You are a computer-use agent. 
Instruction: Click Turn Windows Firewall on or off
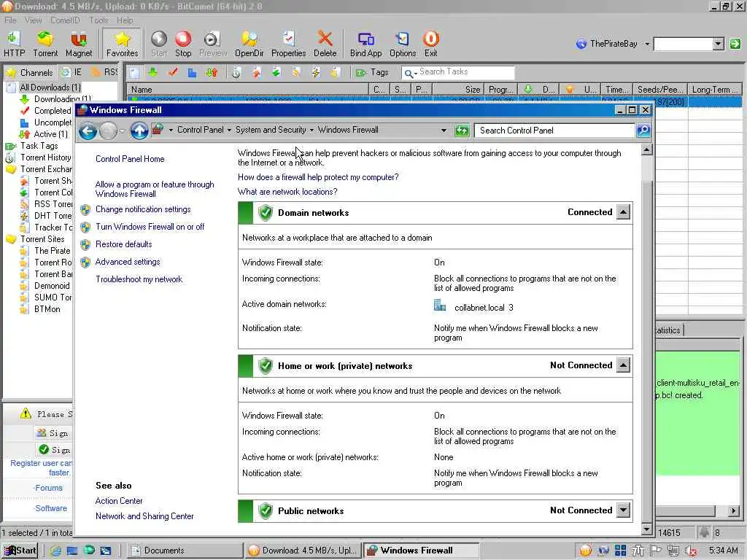[x=150, y=227]
